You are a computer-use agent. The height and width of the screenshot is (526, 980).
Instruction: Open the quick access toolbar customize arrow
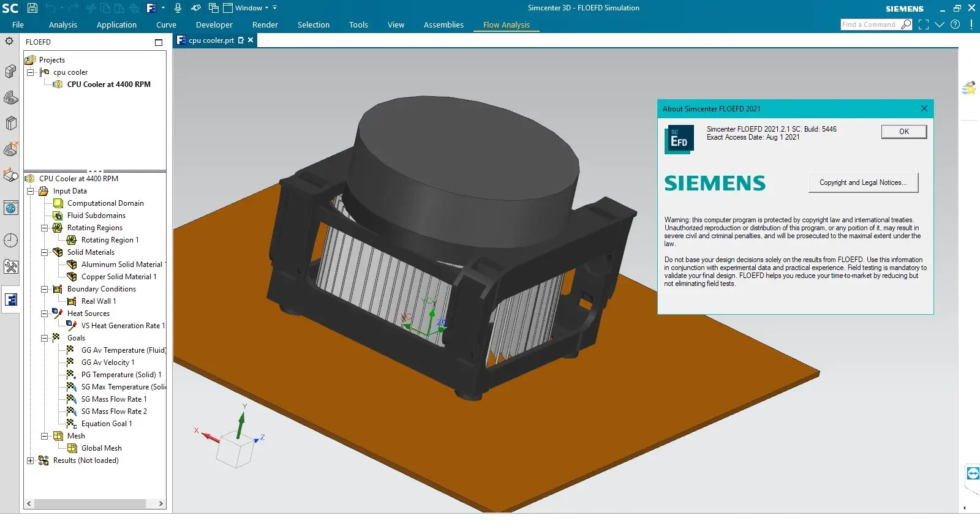275,8
